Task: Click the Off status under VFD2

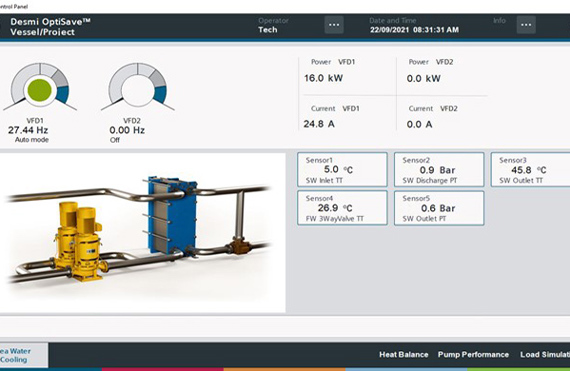Action: click(115, 140)
